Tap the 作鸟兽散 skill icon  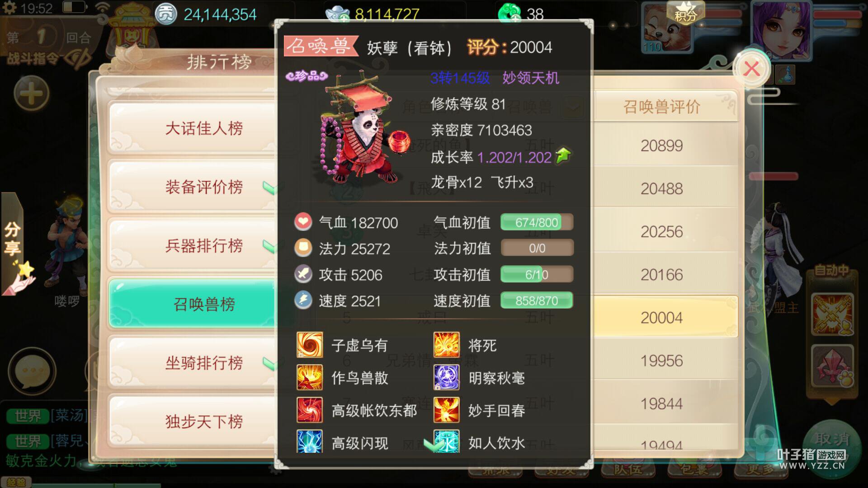point(310,377)
